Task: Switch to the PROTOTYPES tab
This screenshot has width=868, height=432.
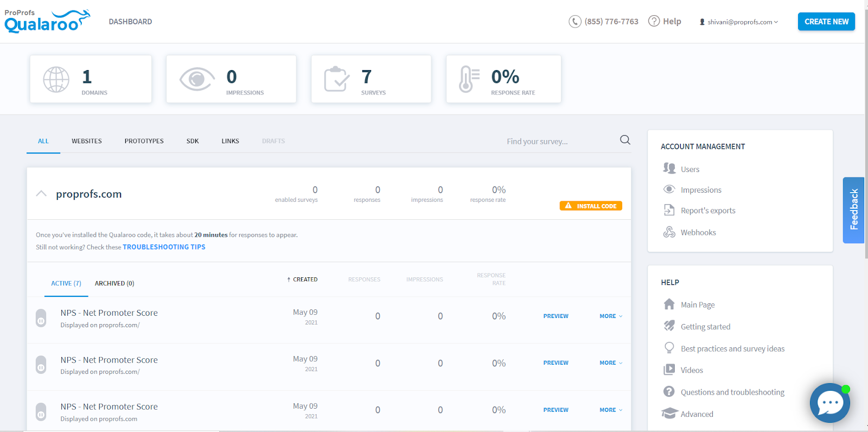Action: 144,141
